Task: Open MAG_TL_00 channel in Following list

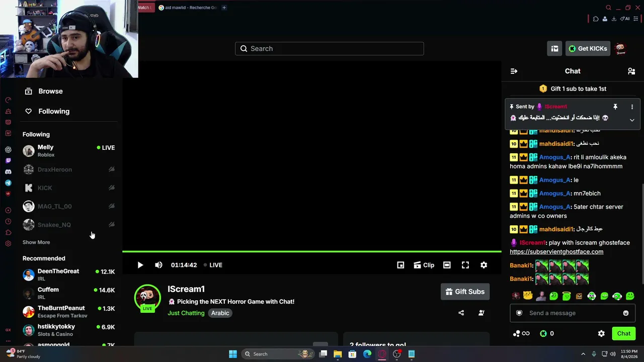Action: point(68,206)
